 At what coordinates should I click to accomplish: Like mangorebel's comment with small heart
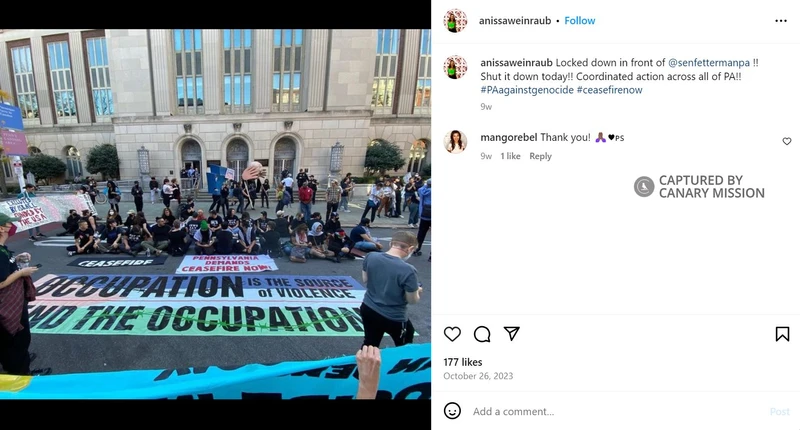pos(787,141)
